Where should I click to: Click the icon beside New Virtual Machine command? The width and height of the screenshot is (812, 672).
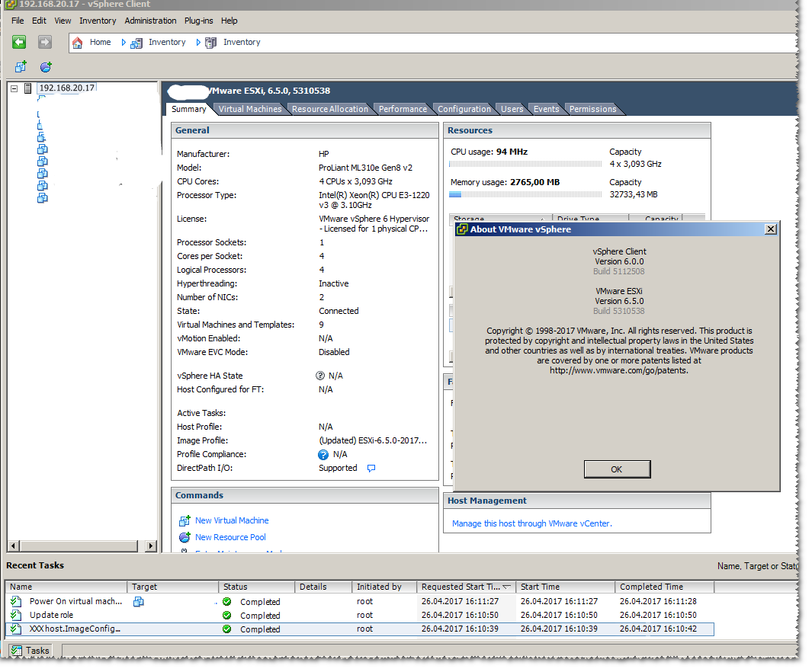(185, 521)
